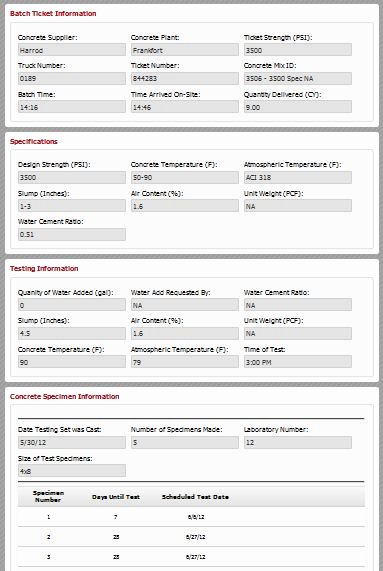The height and width of the screenshot is (571, 383).
Task: Click the Time Arrived On-Site label
Action: pos(166,94)
